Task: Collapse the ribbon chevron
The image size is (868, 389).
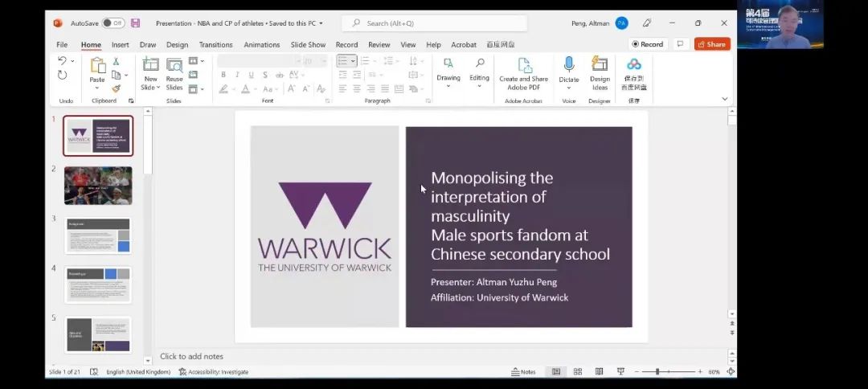Action: (725, 99)
